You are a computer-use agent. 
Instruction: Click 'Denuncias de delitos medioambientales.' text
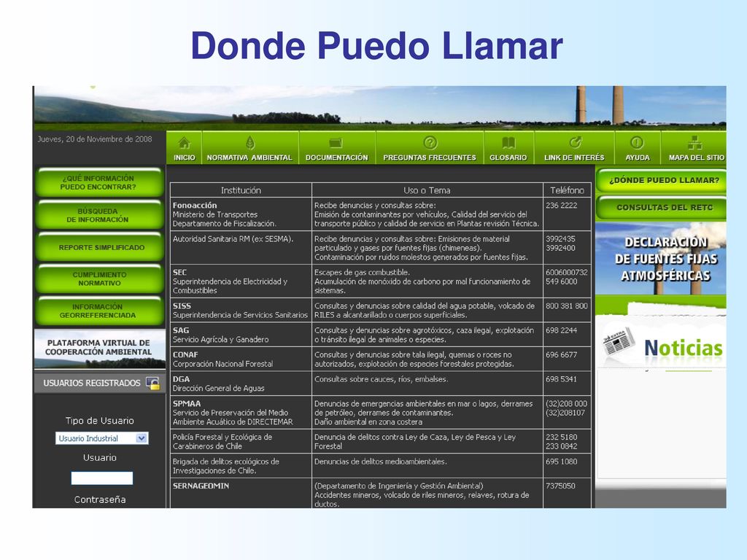tap(380, 462)
